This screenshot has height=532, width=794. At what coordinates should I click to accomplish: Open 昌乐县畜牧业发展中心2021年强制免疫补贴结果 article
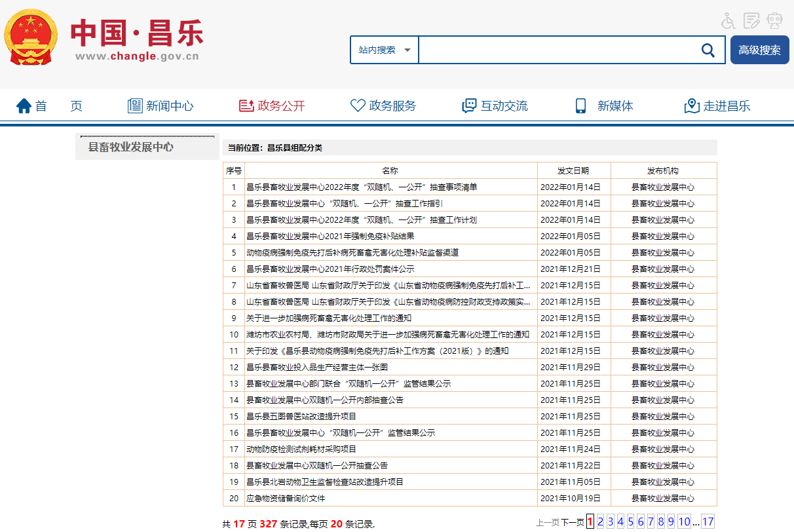point(330,237)
